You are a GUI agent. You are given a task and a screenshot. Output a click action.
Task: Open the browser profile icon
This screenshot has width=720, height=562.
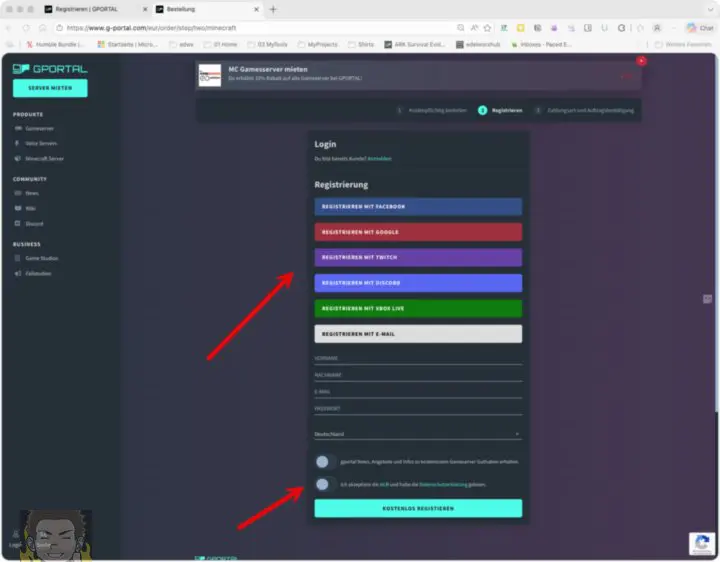657,28
